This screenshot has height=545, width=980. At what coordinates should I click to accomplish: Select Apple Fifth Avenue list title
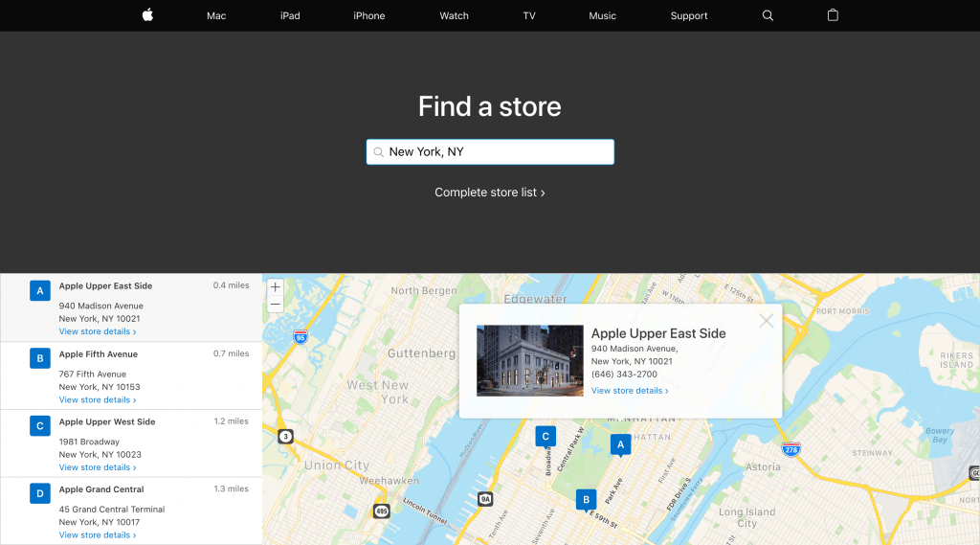(x=99, y=354)
